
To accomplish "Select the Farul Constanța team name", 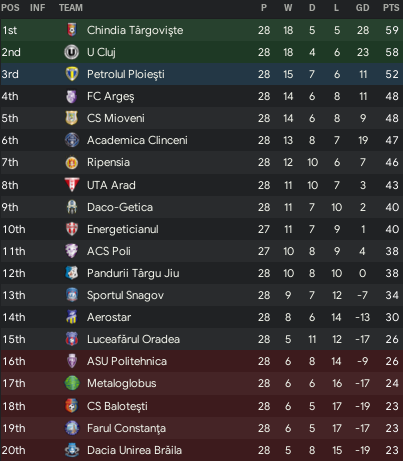I will click(126, 428).
